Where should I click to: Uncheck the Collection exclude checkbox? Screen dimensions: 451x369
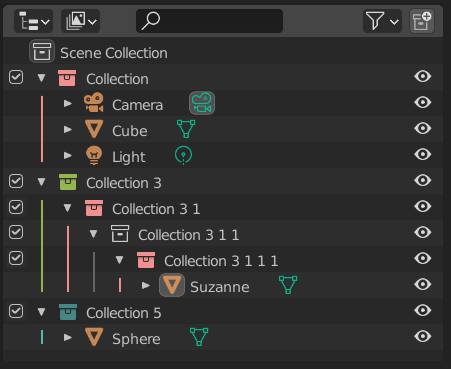16,77
